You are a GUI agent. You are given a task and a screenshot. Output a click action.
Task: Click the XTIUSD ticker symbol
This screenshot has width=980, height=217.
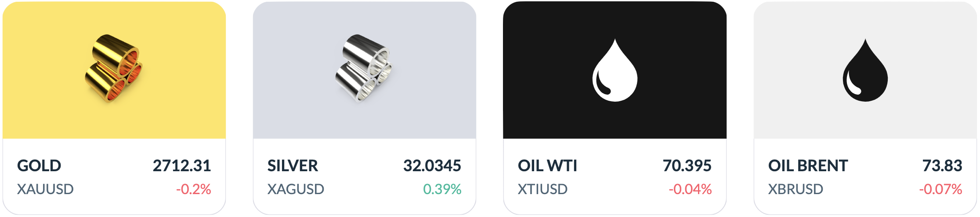click(542, 189)
